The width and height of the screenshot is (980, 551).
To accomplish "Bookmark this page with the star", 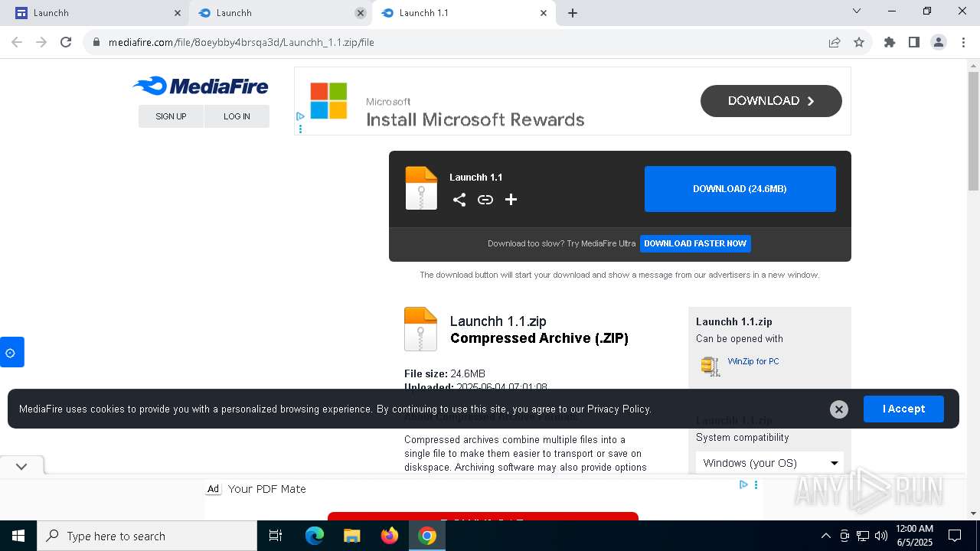I will click(x=859, y=43).
